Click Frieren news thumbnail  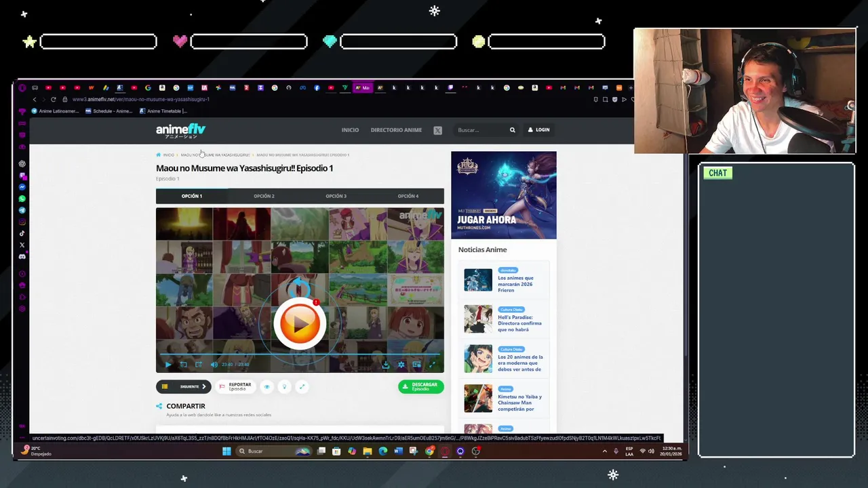coord(478,280)
